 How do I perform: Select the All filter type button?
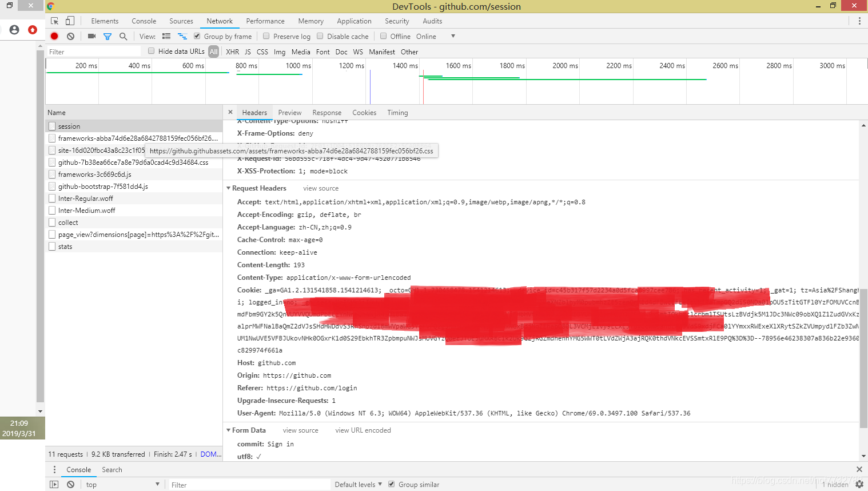213,52
